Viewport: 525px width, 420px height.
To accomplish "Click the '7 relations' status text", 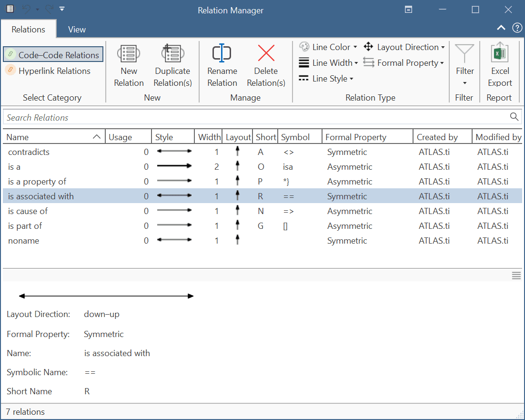I will click(x=25, y=411).
